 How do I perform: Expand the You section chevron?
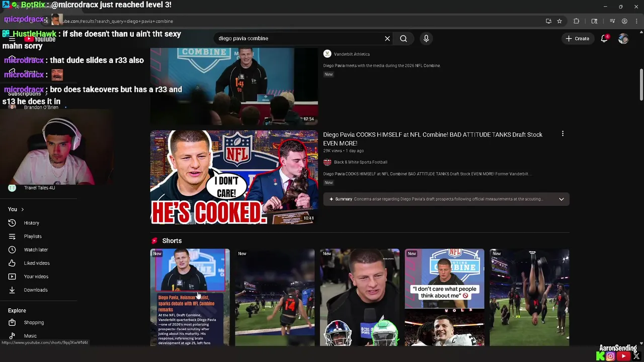pos(22,209)
